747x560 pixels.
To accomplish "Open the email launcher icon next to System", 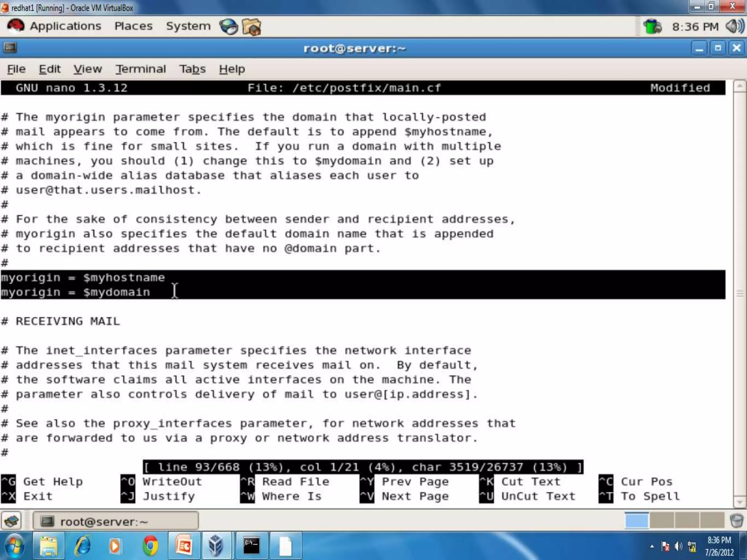I will [x=252, y=27].
